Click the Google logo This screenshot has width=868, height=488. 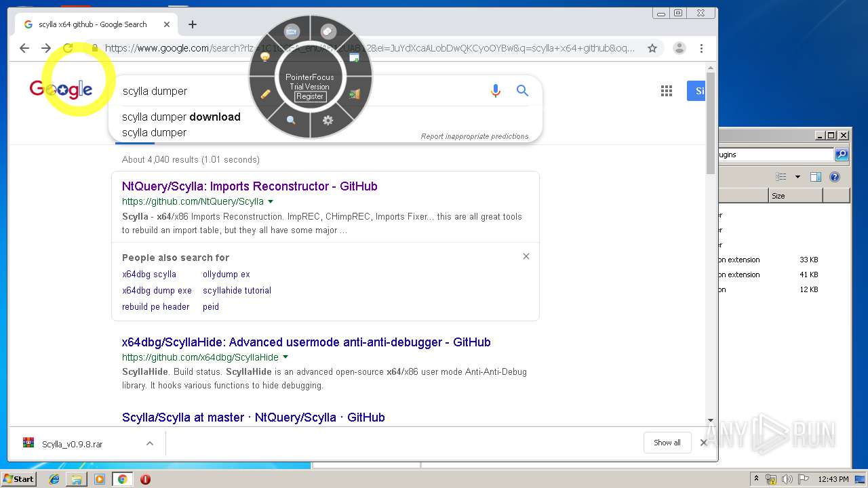pos(61,89)
